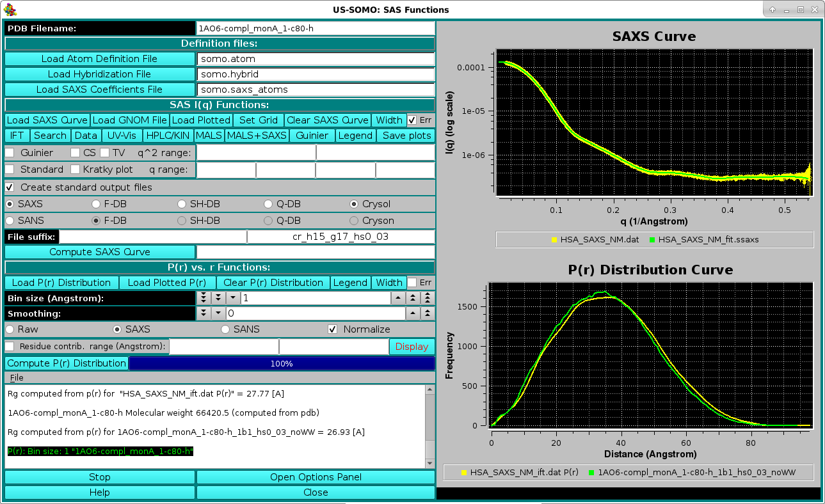Enable the CS checkbox
Viewport: 825px width, 504px height.
pos(75,153)
